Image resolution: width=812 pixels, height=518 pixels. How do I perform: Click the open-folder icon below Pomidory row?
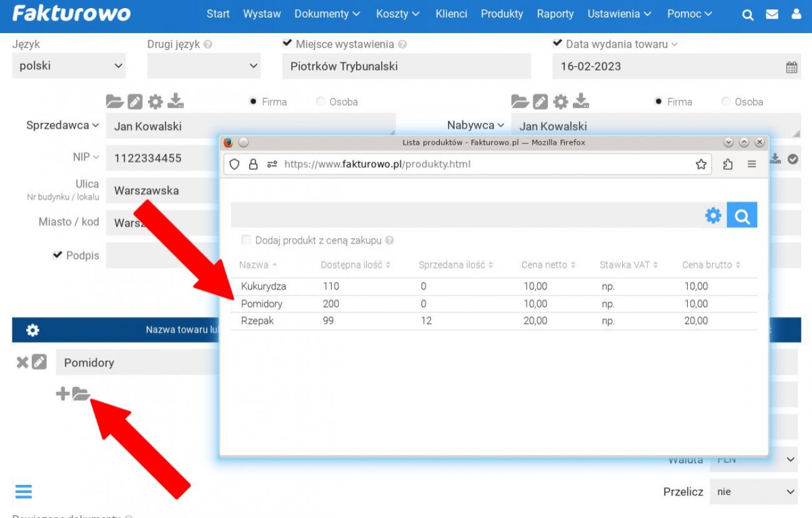pyautogui.click(x=81, y=394)
